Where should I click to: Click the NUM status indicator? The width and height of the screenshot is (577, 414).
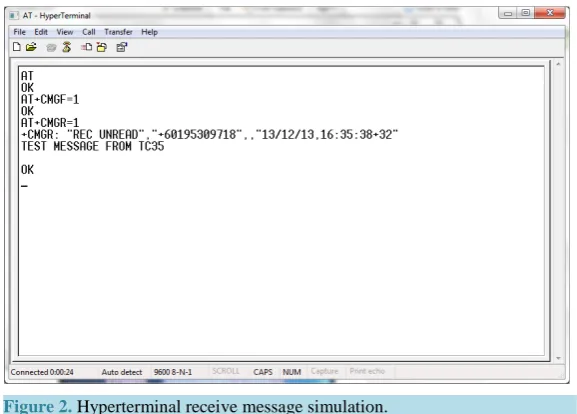point(292,372)
